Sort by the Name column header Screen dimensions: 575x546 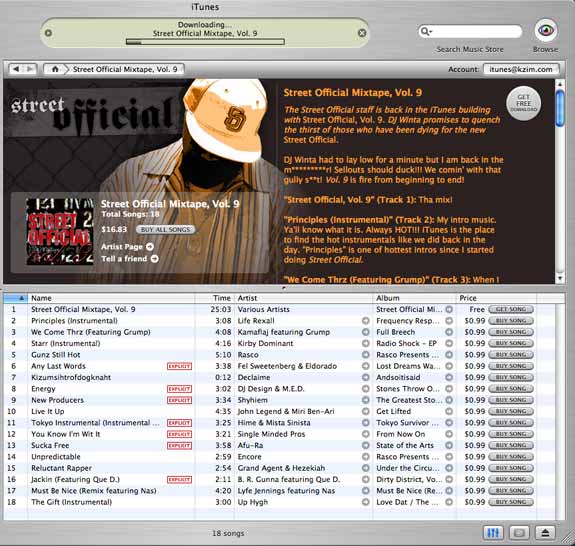click(111, 298)
